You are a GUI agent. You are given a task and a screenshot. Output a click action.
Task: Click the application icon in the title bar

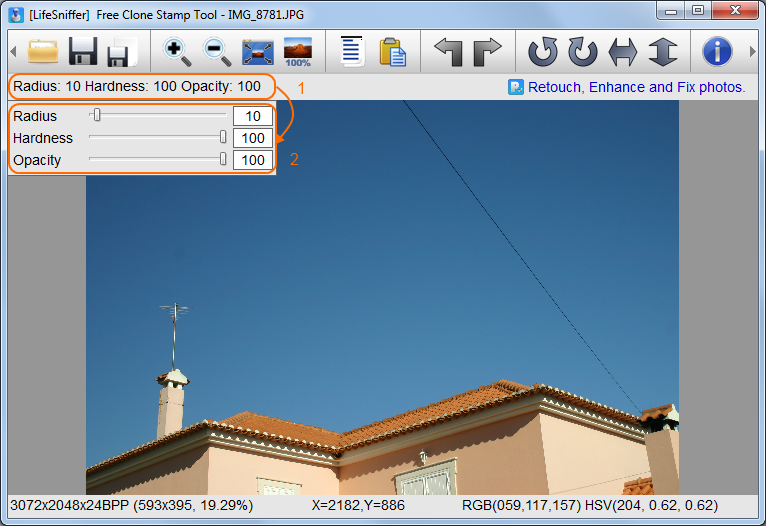pos(16,15)
